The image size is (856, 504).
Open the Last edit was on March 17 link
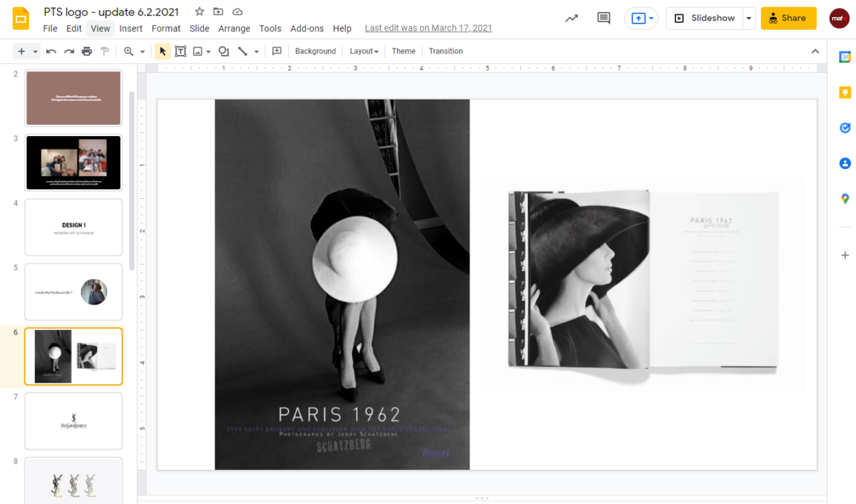click(x=428, y=28)
